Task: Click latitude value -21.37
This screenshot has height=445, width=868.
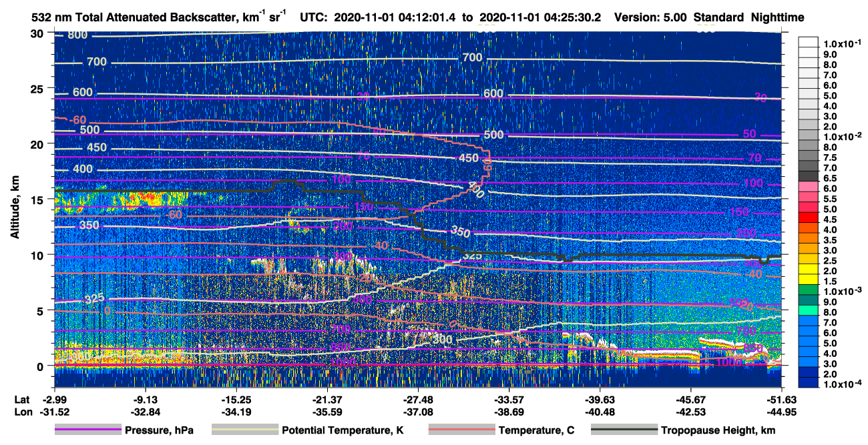Action: coord(327,399)
